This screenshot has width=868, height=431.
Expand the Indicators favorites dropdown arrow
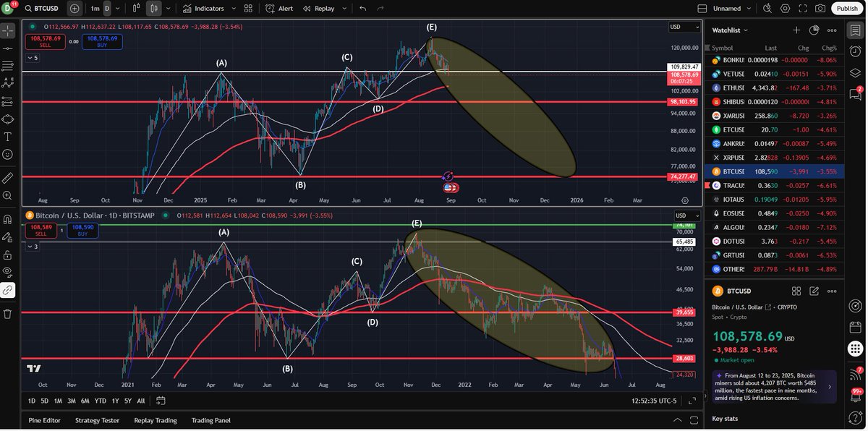pyautogui.click(x=234, y=9)
